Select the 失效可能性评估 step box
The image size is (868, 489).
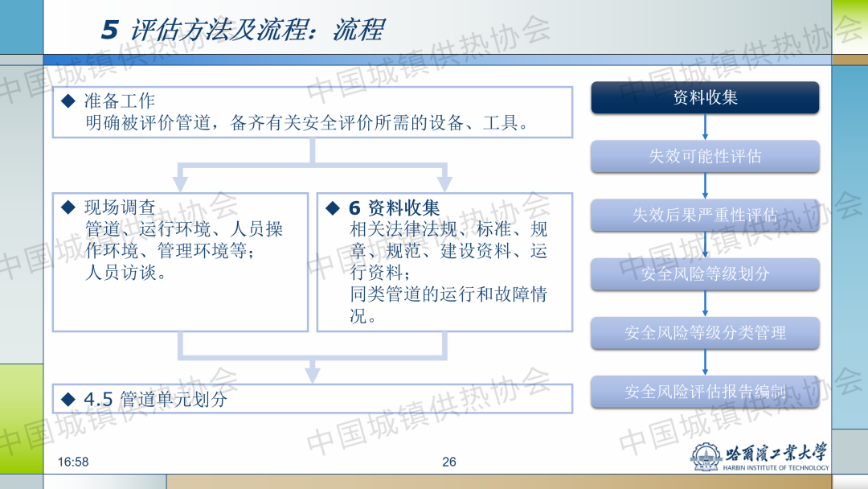click(x=705, y=157)
